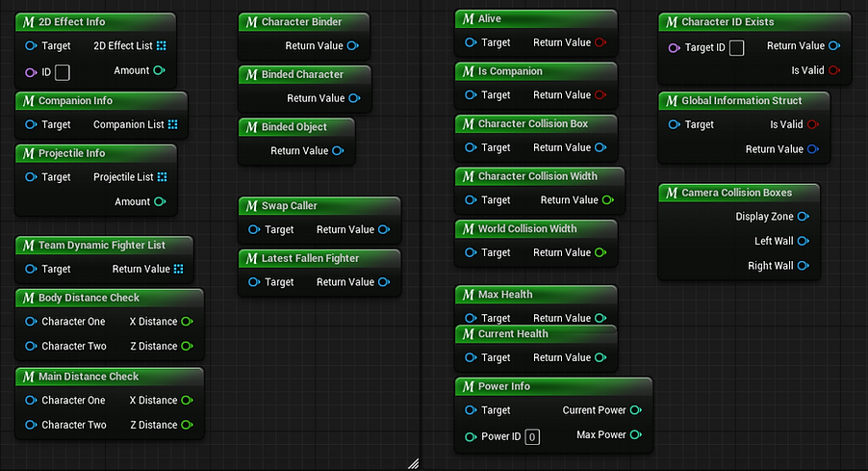Click Return Value pin on World Collision Width
The height and width of the screenshot is (471, 868).
pos(600,252)
